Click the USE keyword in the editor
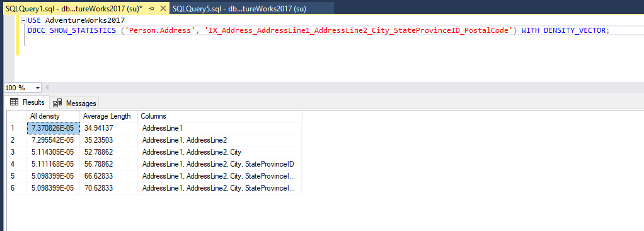The width and height of the screenshot is (644, 231). coord(35,21)
